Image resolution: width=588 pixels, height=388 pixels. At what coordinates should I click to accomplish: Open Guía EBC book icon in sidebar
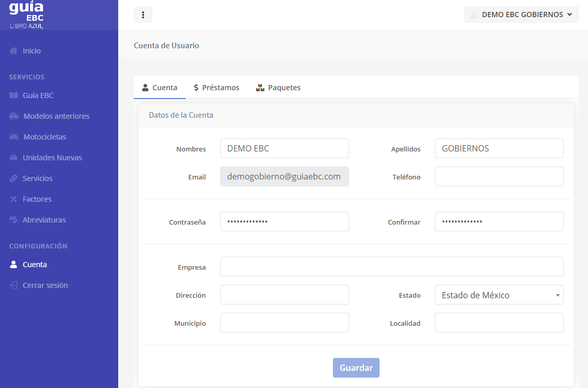click(x=13, y=95)
